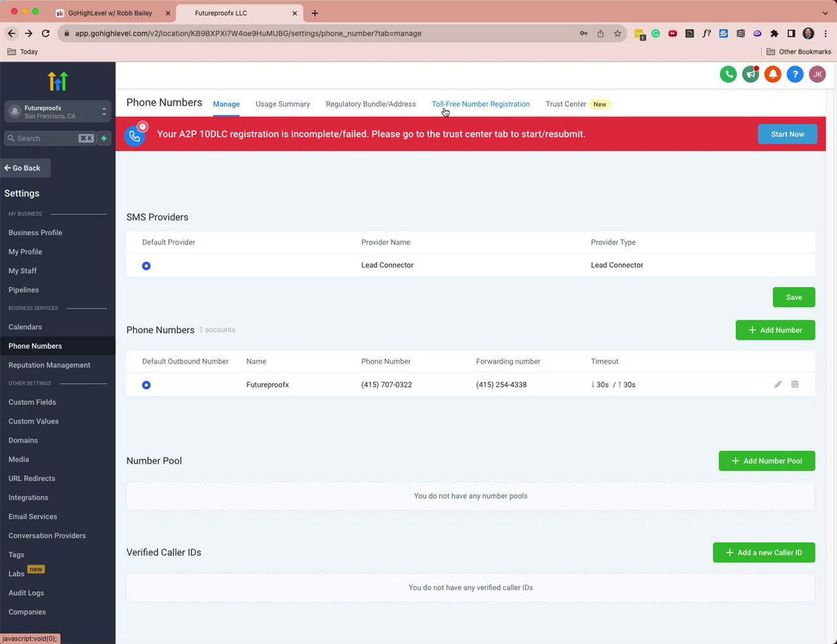Open Toll-Free Number Registration tab

tap(481, 104)
